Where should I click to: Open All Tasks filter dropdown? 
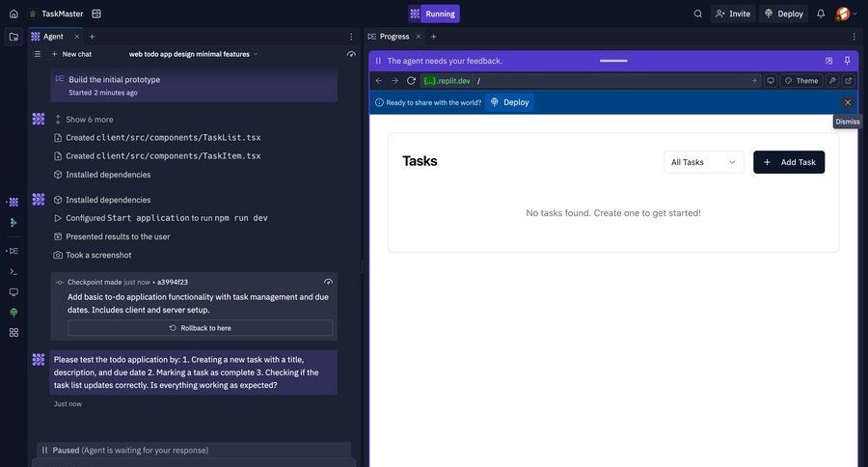(704, 162)
